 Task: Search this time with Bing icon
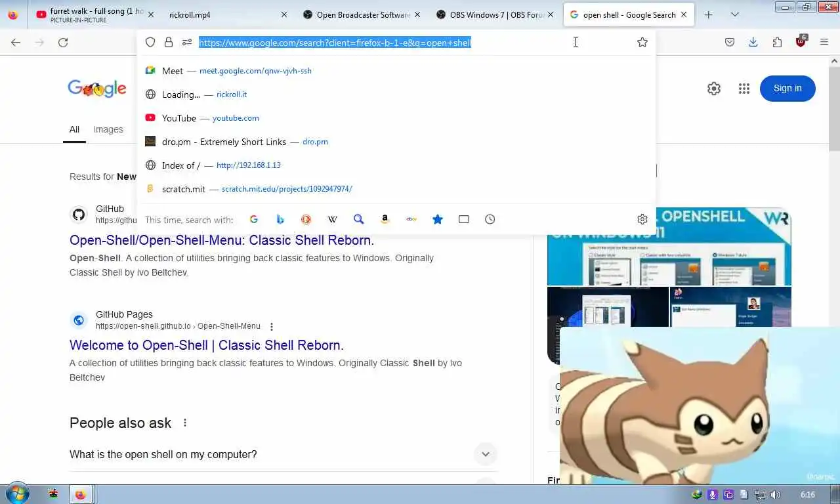pyautogui.click(x=280, y=219)
